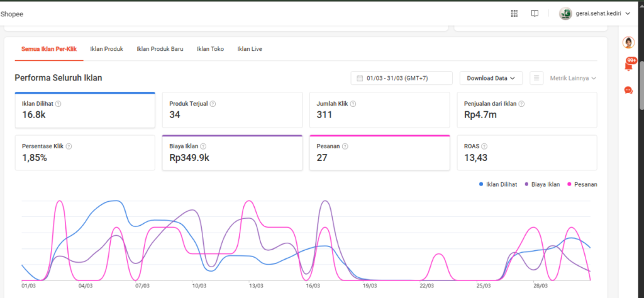The image size is (644, 298).
Task: Open the apps grid menu icon
Action: (514, 13)
